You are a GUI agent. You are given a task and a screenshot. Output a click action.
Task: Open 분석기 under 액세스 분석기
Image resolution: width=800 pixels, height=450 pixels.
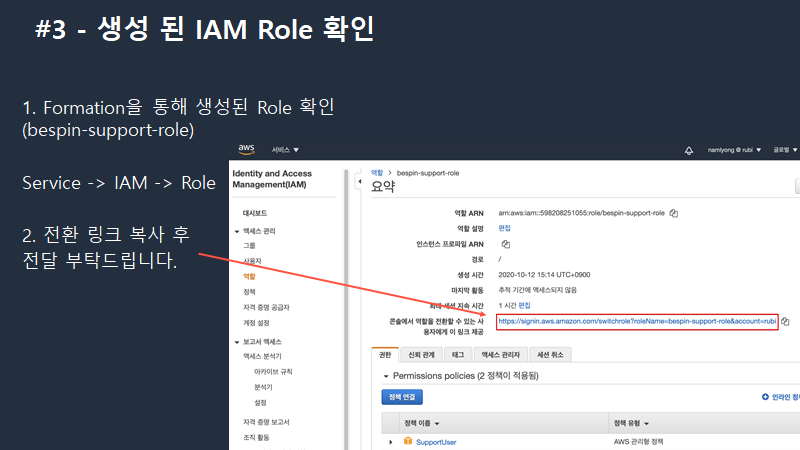[263, 387]
